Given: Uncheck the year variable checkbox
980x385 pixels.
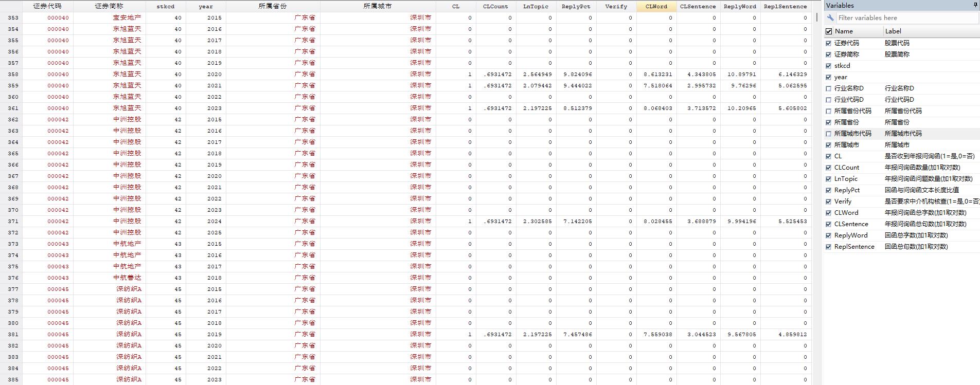Looking at the screenshot, I should tap(828, 77).
